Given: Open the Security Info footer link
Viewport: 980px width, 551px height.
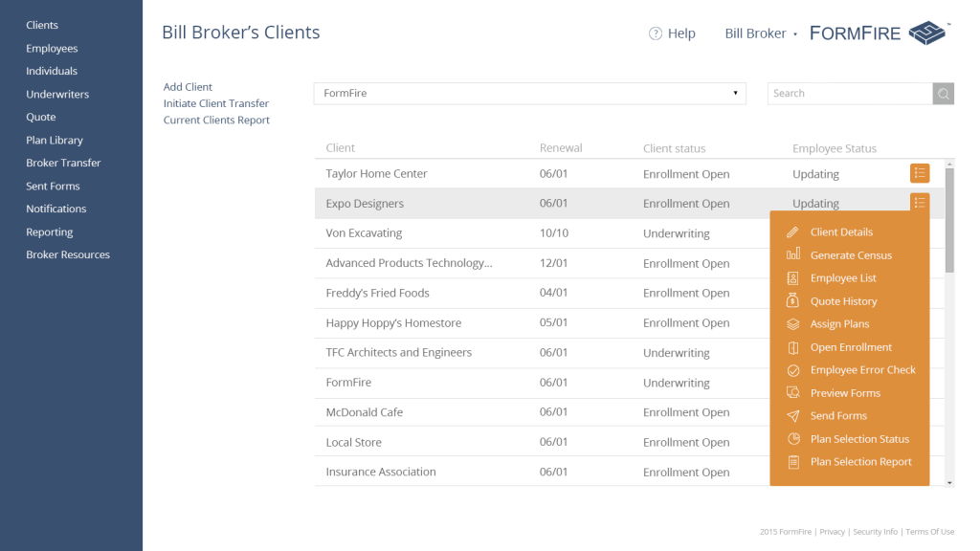Looking at the screenshot, I should point(875,532).
